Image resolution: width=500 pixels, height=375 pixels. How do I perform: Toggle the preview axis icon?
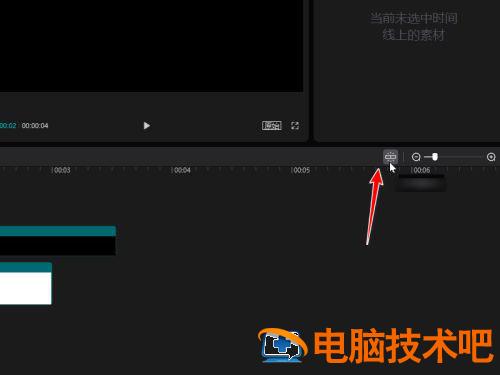coord(390,156)
